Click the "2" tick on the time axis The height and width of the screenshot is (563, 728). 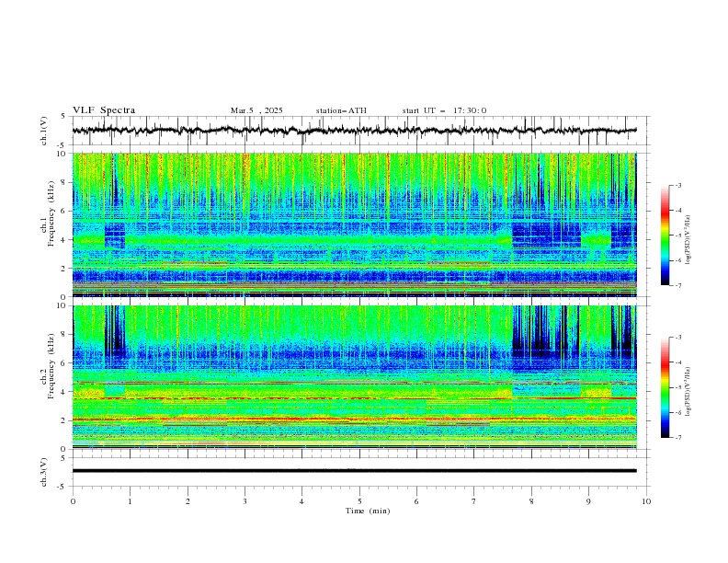tap(188, 501)
